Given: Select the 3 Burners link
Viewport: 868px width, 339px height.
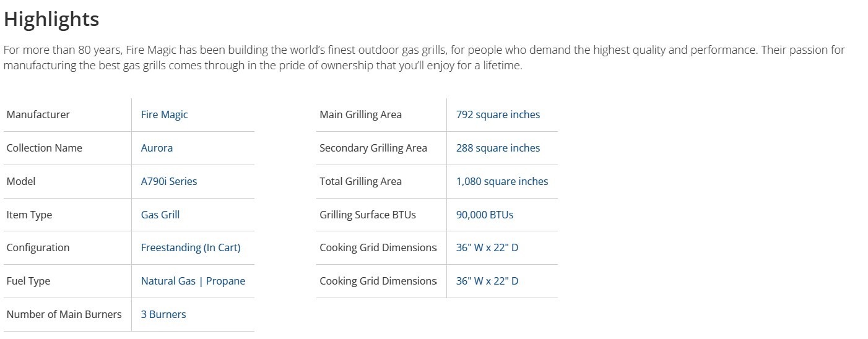Looking at the screenshot, I should [163, 314].
